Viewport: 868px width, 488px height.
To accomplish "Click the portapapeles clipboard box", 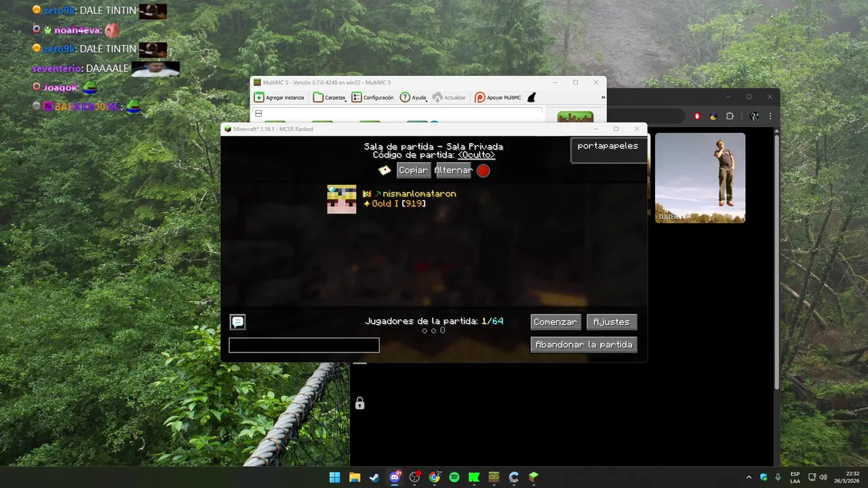I will (x=608, y=150).
